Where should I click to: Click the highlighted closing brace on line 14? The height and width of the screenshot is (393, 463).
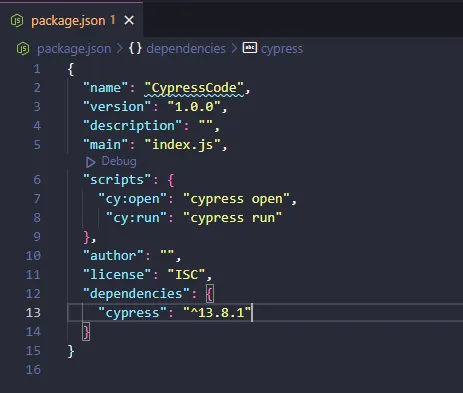pos(86,332)
